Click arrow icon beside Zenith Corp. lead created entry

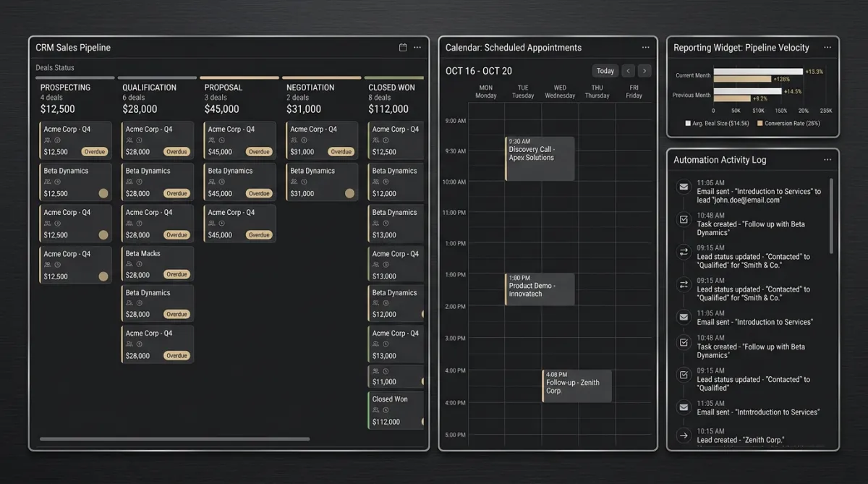tap(684, 436)
